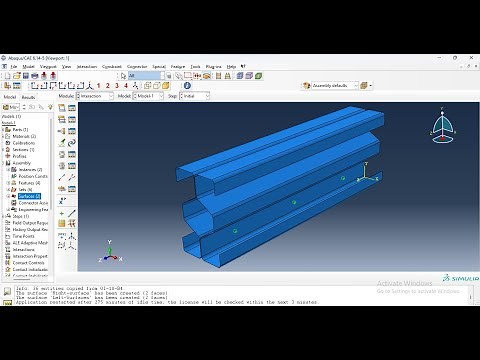Open the Plug-ins menu
The image size is (480, 360).
[213, 67]
